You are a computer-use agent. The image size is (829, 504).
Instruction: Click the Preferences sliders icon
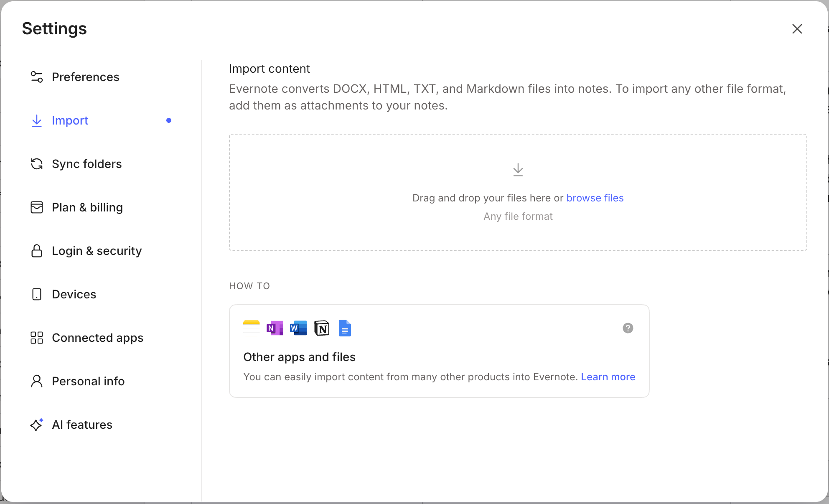[x=37, y=77]
